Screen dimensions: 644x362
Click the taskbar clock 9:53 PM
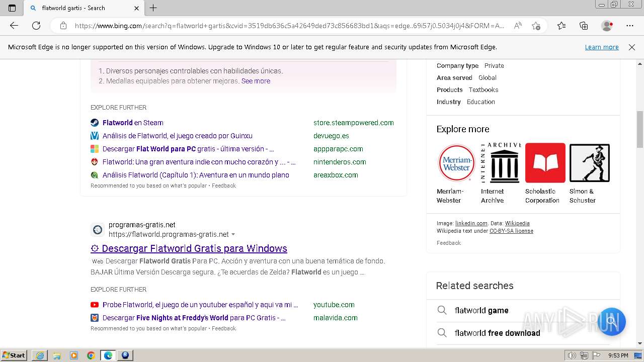tap(618, 355)
